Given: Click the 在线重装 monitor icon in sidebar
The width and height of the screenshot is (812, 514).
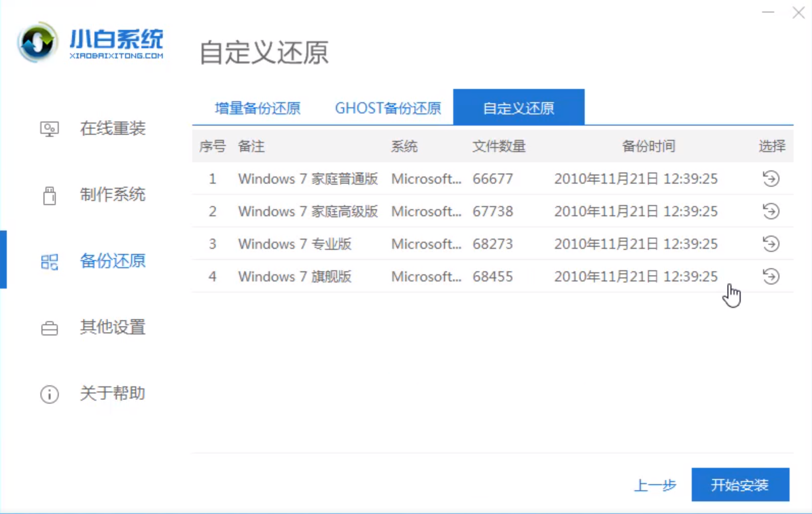Looking at the screenshot, I should (x=49, y=129).
